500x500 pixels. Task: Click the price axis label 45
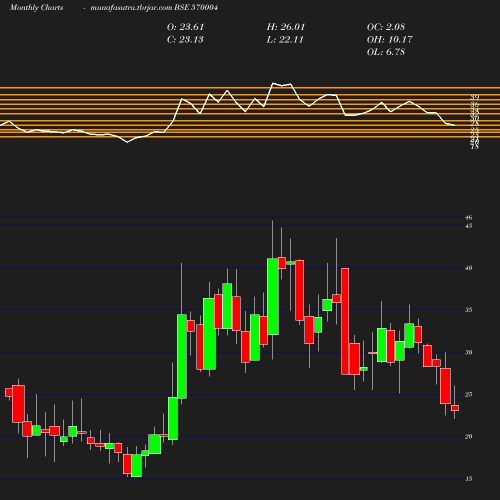469,226
